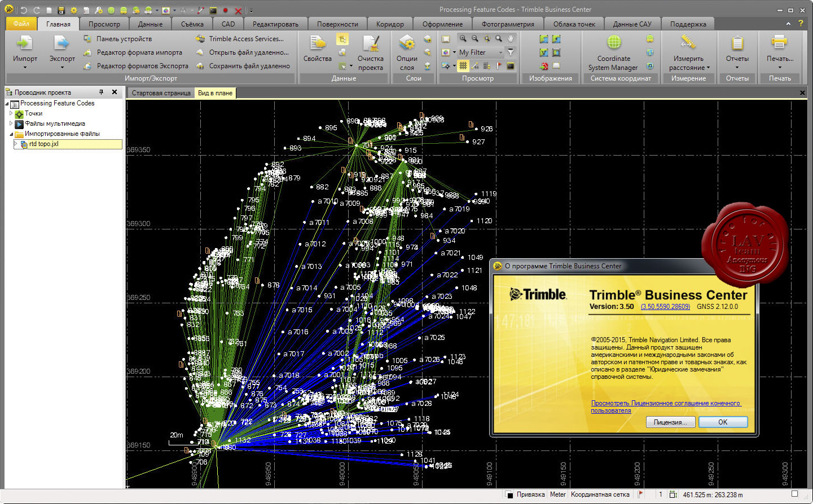Switch to the Облака точек ribbon tab

click(574, 24)
